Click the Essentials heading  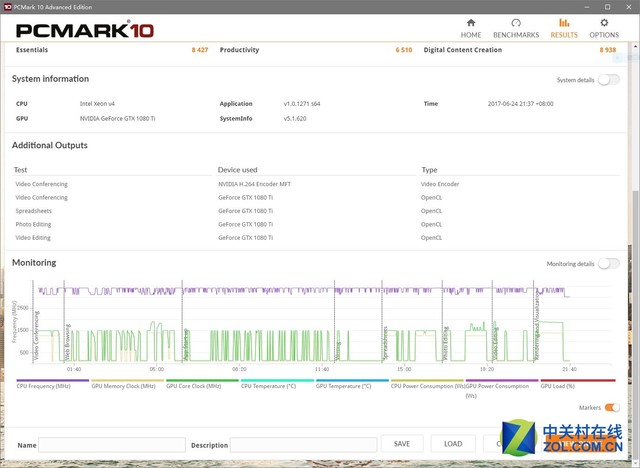32,50
